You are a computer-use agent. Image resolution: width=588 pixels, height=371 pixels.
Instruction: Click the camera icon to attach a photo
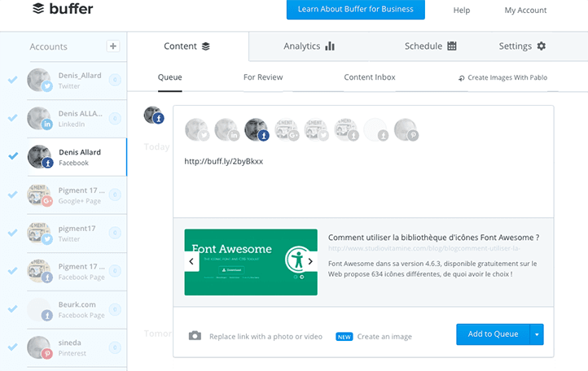[x=195, y=336]
